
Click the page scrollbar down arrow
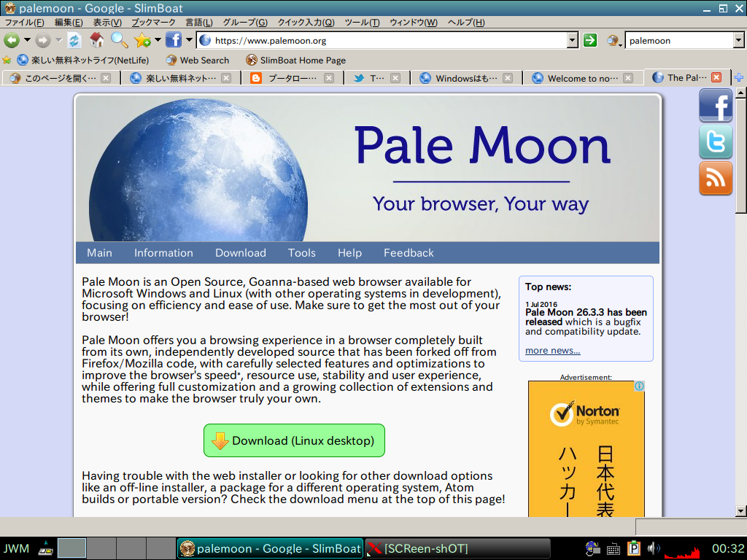[x=740, y=511]
